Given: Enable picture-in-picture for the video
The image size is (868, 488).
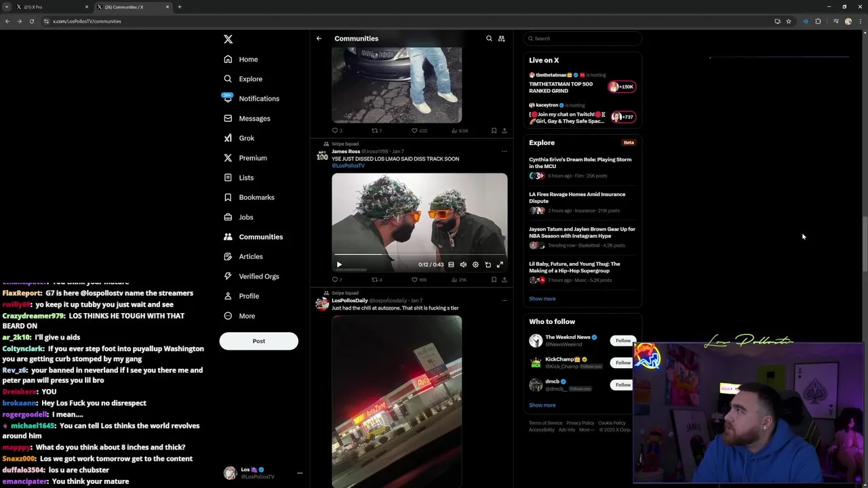Looking at the screenshot, I should click(x=488, y=265).
